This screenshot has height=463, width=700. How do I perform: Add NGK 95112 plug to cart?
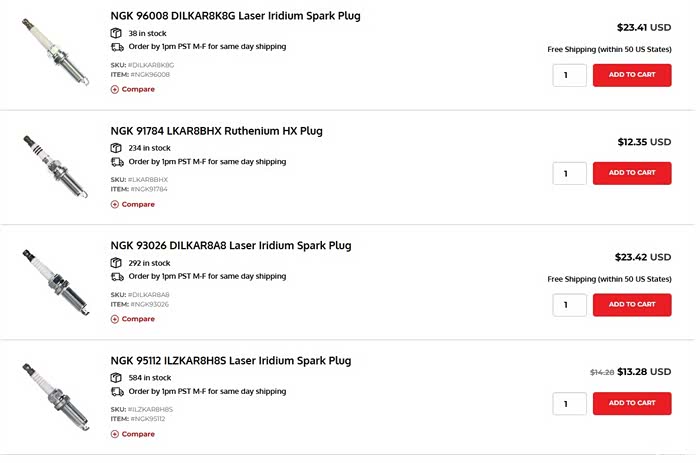click(x=632, y=403)
